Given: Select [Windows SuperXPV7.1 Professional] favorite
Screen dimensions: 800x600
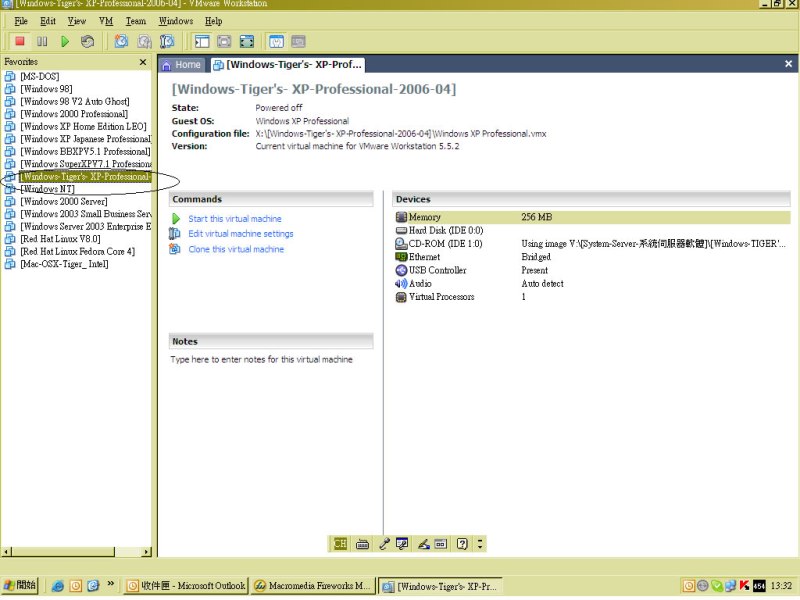Looking at the screenshot, I should (86, 164).
